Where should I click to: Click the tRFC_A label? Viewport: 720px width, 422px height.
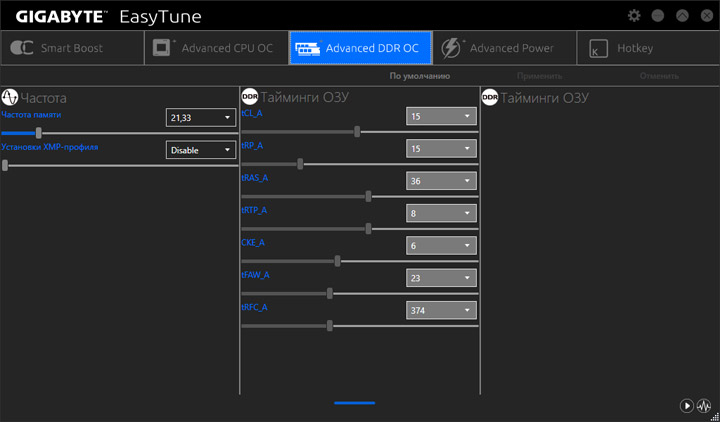click(254, 307)
